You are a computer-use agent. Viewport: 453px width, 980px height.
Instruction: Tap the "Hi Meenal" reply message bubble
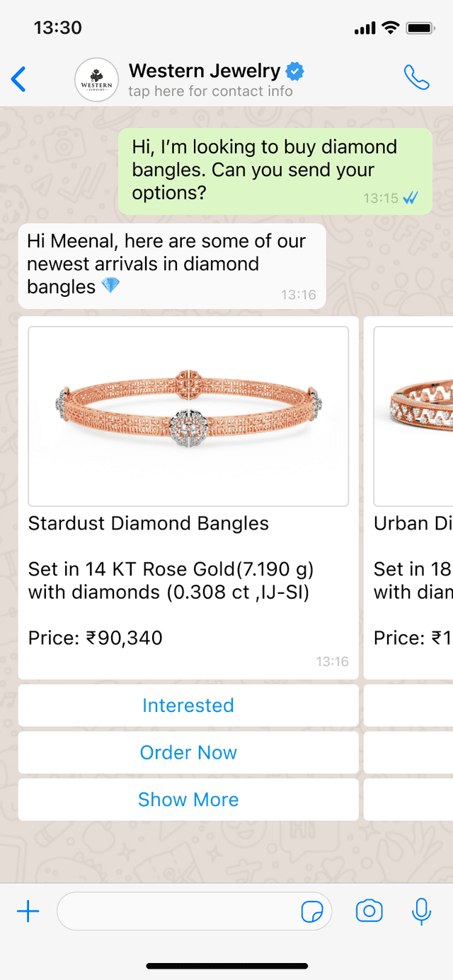[172, 266]
